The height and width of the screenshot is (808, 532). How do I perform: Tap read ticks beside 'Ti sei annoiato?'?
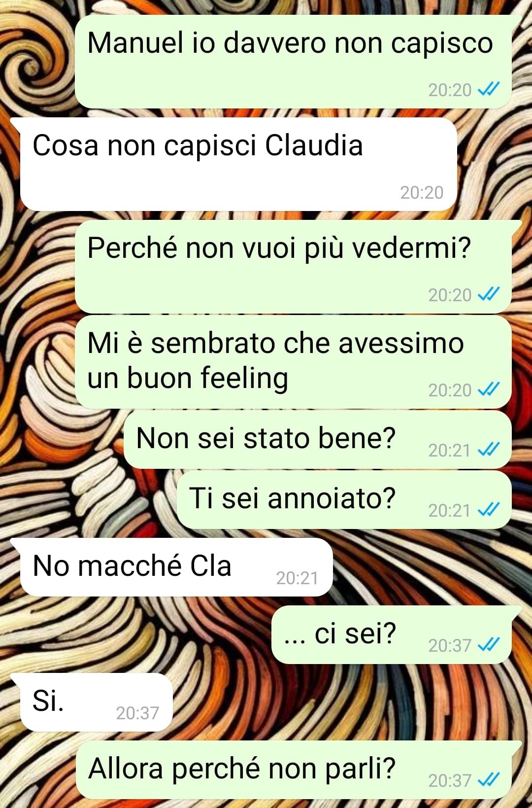tap(489, 510)
